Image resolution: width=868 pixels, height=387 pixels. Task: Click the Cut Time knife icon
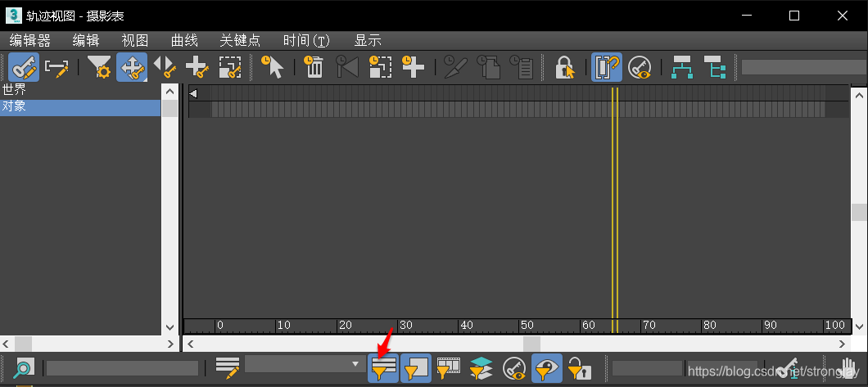pos(455,67)
